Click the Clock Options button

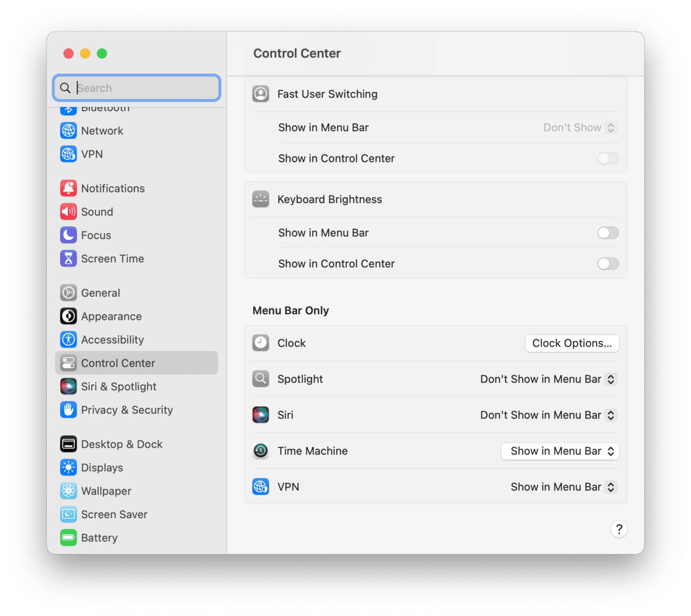coord(572,343)
